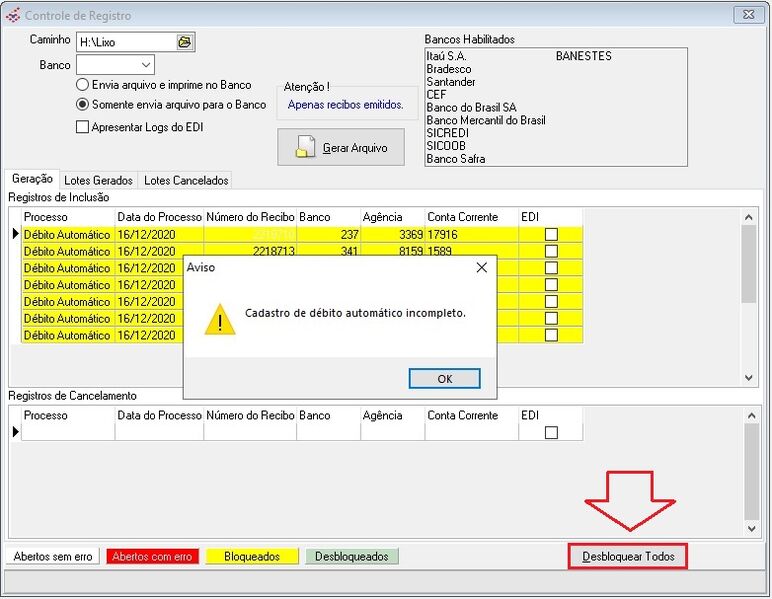Click the Desbloquear Todos button
The height and width of the screenshot is (599, 772).
628,556
